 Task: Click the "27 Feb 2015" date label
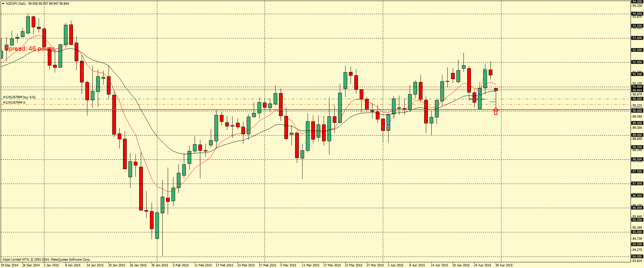tap(268, 265)
